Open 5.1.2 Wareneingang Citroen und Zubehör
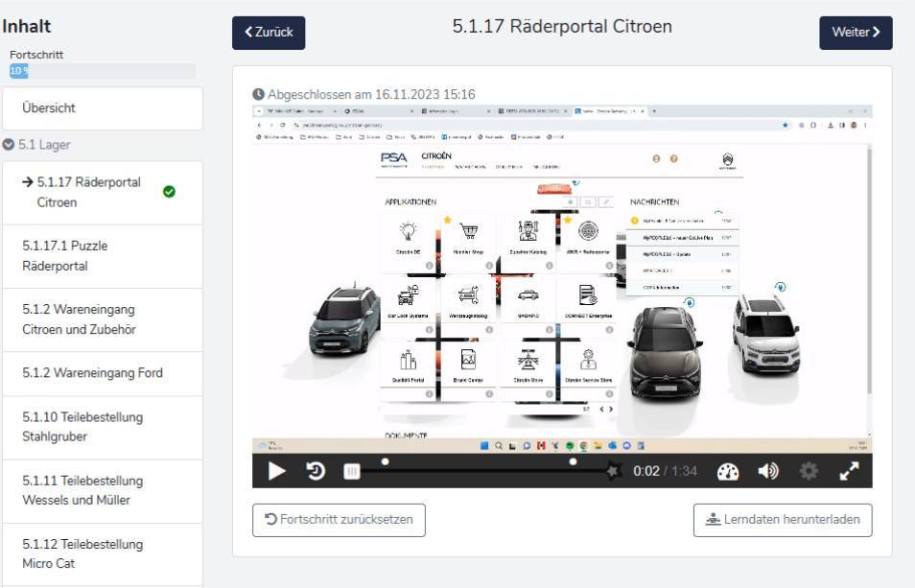This screenshot has width=915, height=588. [x=102, y=319]
